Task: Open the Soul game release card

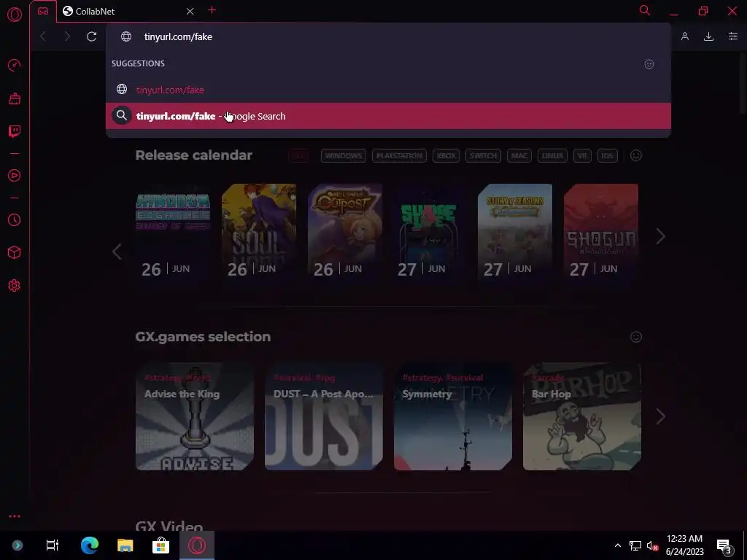Action: point(259,234)
